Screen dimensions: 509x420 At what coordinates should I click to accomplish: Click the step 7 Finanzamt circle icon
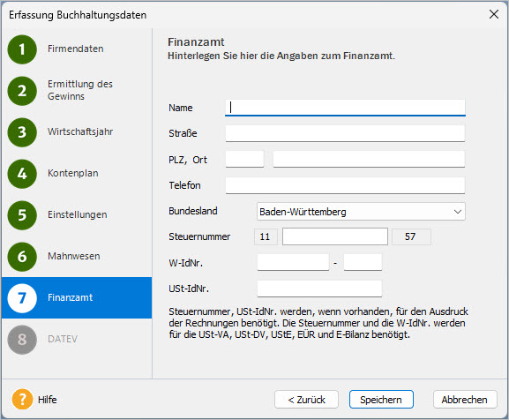point(22,298)
